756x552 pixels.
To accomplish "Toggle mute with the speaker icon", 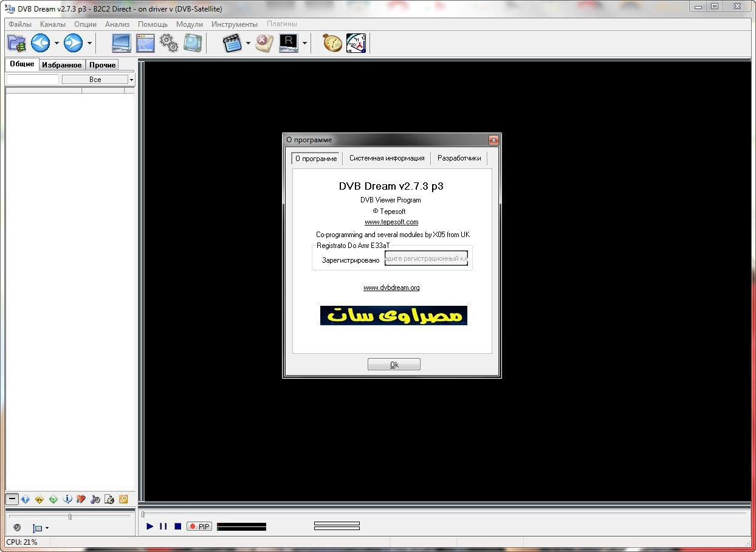I will click(17, 528).
